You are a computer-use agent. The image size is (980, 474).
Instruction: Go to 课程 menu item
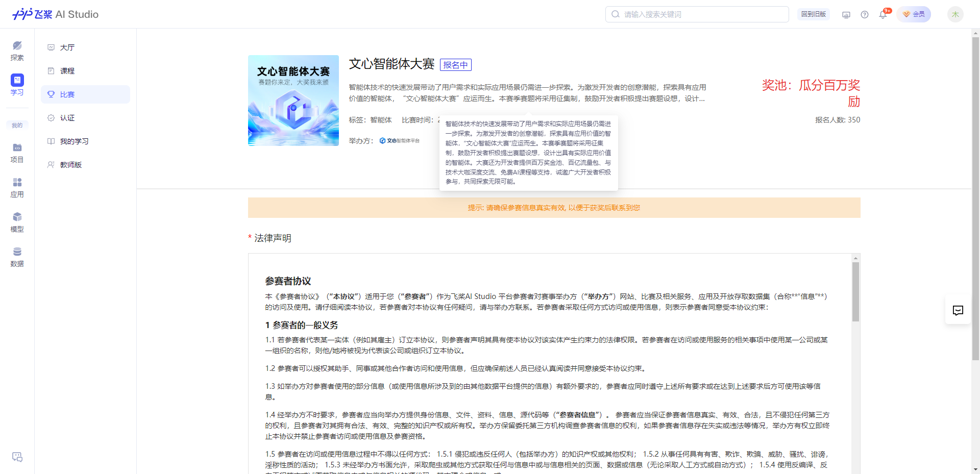85,71
